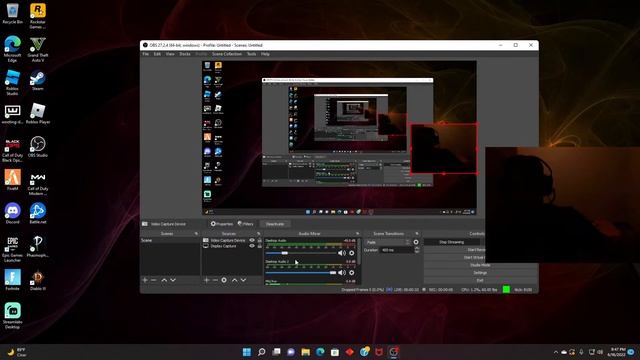Remove selected source with minus icon
Viewport: 640px width, 360px height.
[x=215, y=280]
